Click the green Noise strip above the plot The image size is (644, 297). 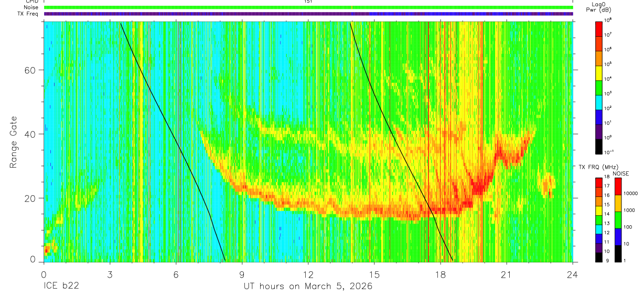pyautogui.click(x=308, y=7)
